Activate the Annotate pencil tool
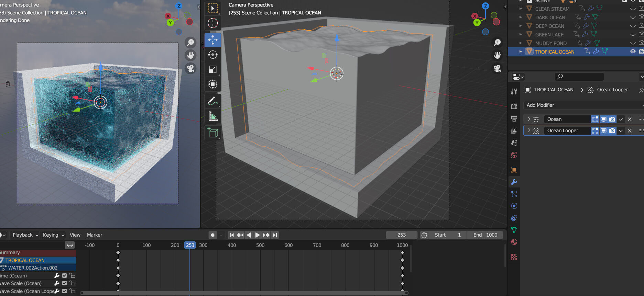This screenshot has height=296, width=644. point(212,101)
